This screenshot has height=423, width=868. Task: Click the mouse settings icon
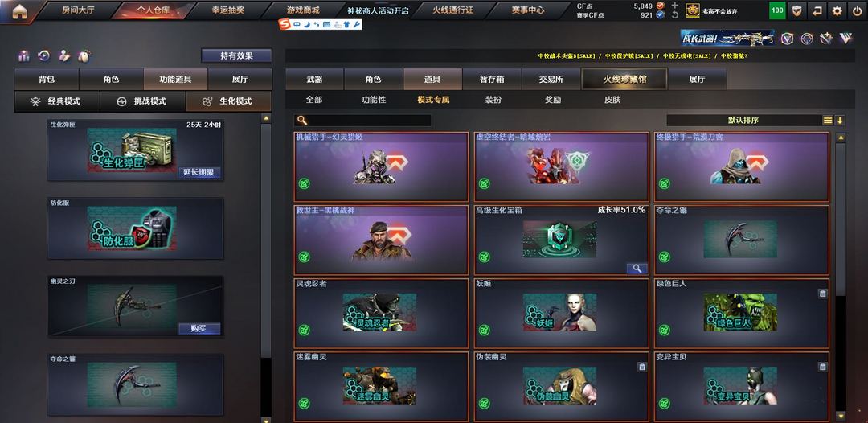84,56
